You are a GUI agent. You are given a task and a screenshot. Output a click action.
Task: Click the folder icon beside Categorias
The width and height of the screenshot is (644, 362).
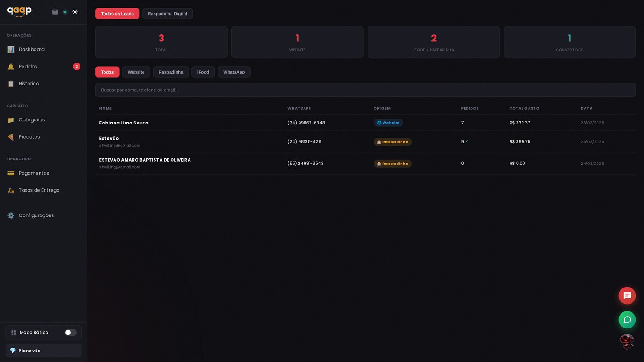click(x=11, y=120)
